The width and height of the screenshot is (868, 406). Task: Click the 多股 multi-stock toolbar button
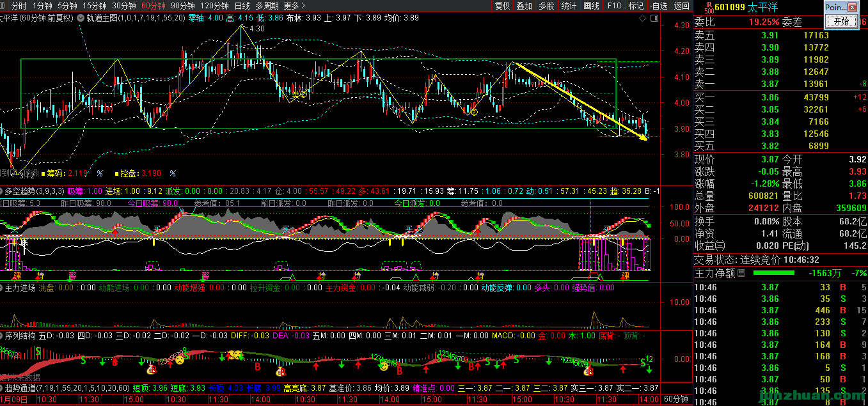point(546,6)
